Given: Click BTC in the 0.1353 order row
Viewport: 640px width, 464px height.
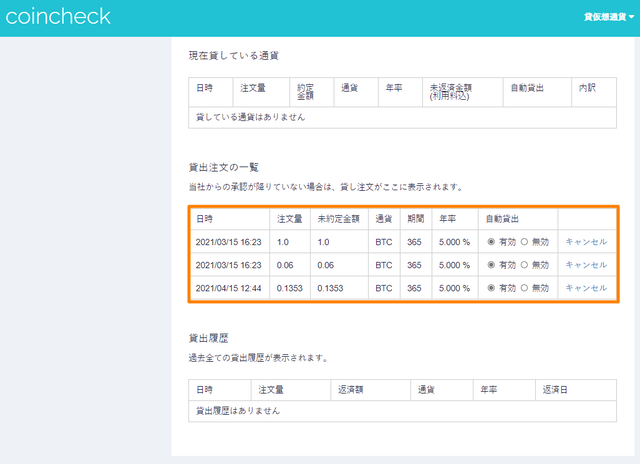Looking at the screenshot, I should (384, 288).
